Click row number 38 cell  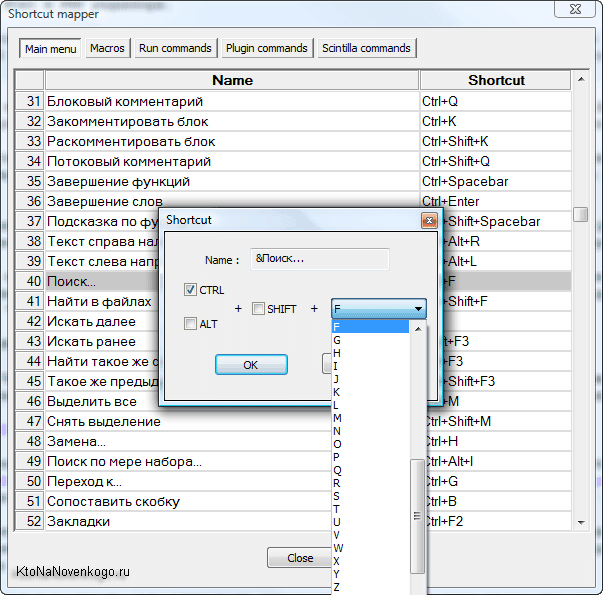[x=30, y=242]
